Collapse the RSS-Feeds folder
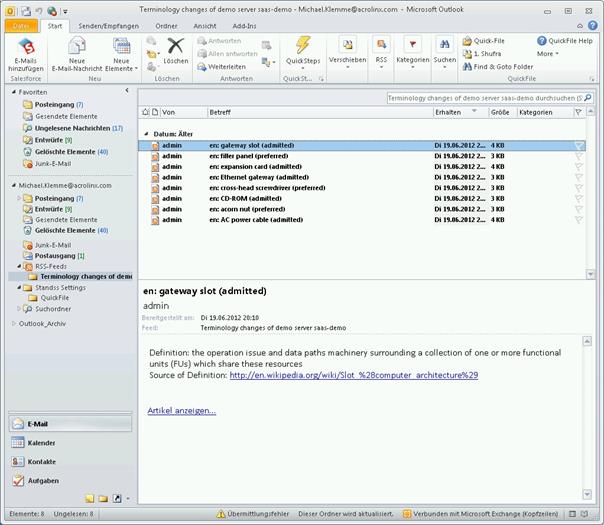 click(18, 266)
